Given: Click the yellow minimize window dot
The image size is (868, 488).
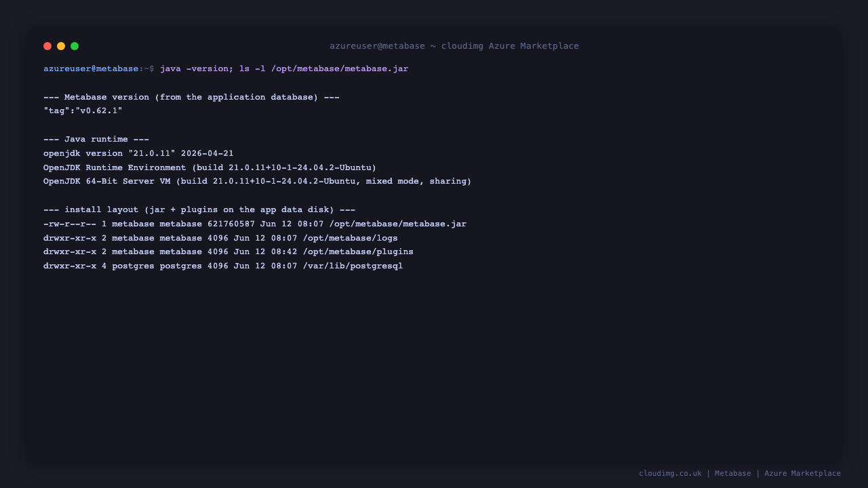Looking at the screenshot, I should tap(61, 46).
